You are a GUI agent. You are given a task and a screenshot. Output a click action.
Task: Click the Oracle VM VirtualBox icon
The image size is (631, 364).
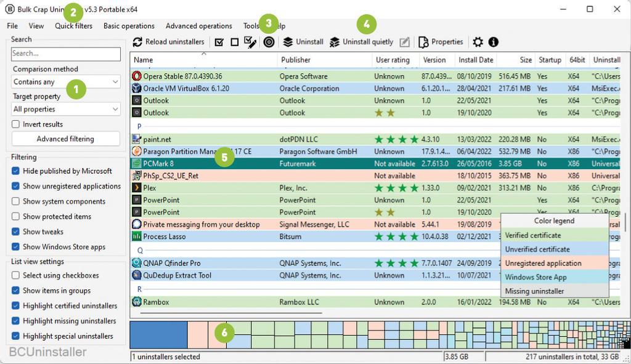[137, 88]
